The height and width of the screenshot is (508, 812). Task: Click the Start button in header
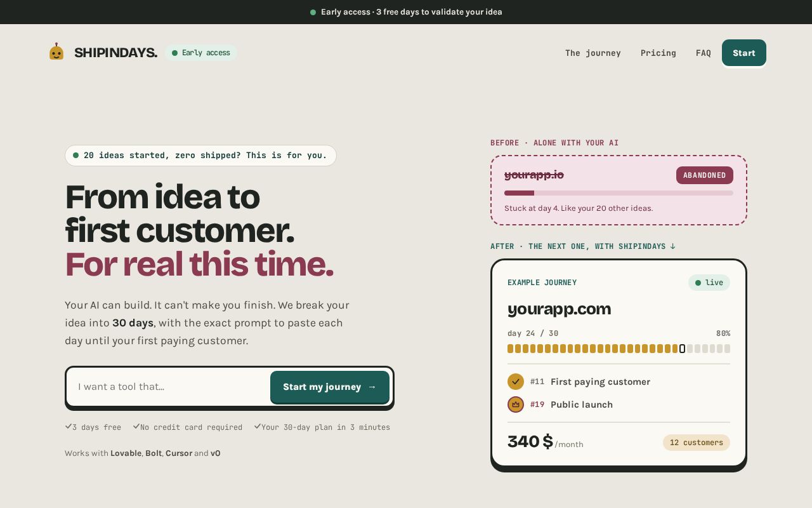744,53
